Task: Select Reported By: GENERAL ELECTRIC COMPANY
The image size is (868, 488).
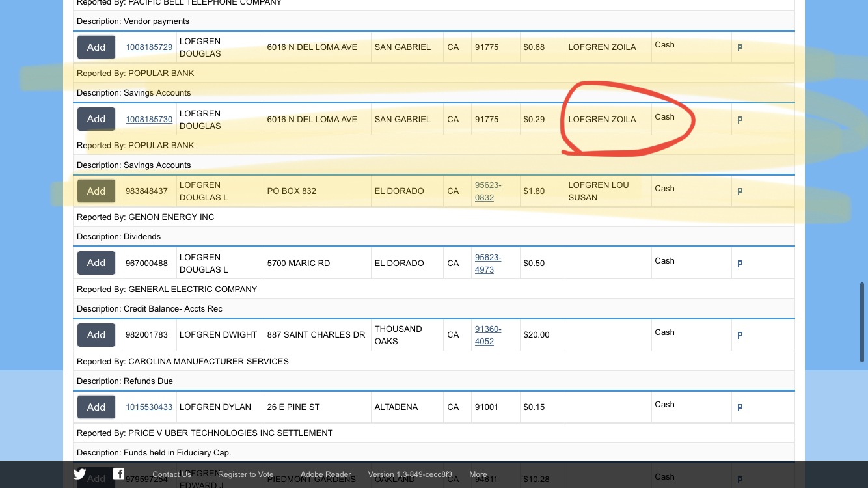Action: 167,290
